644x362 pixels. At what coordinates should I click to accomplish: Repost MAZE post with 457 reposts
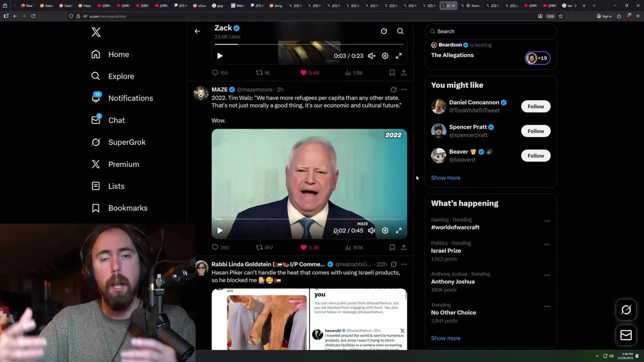(x=265, y=247)
